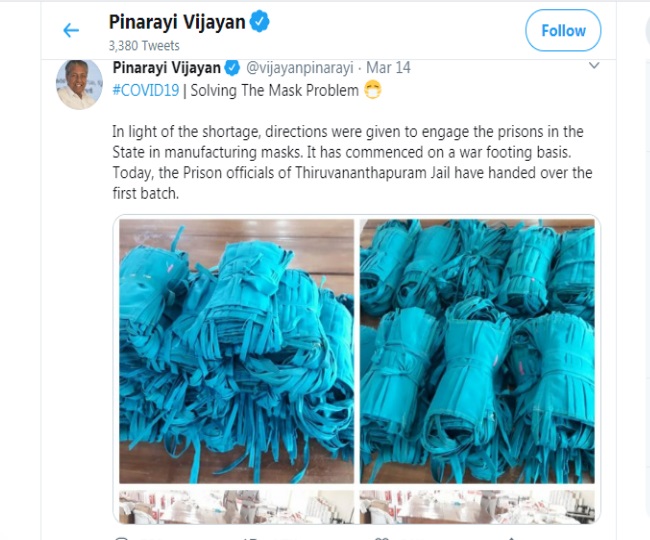The image size is (650, 540).
Task: Click the 3,380 Tweets count
Action: 144,46
